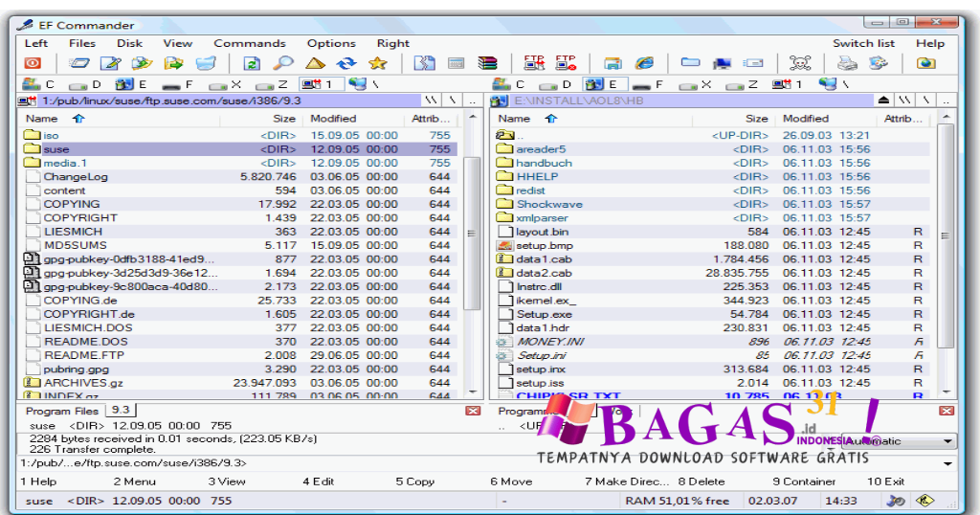Open the picture viewer icon
Viewport: 980px width, 515px height.
click(612, 63)
